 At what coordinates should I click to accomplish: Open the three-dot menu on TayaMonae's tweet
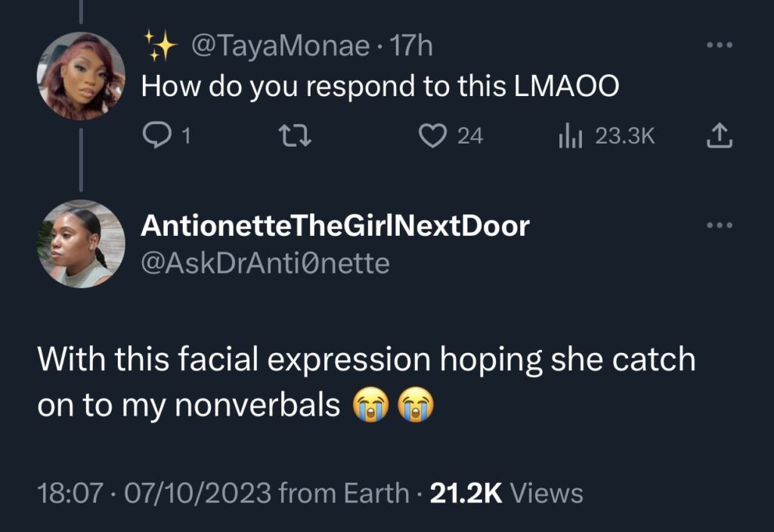pos(719,47)
